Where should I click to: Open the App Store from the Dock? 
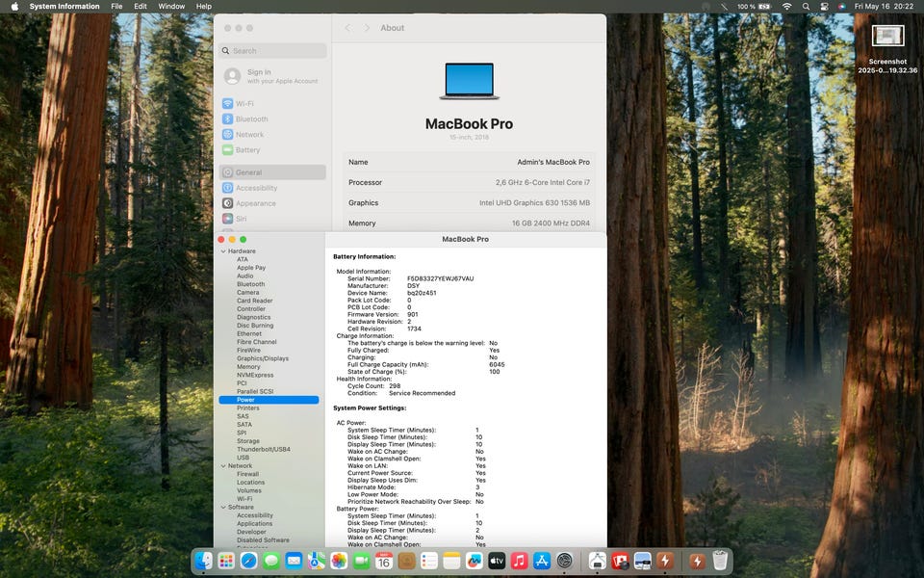coord(542,561)
